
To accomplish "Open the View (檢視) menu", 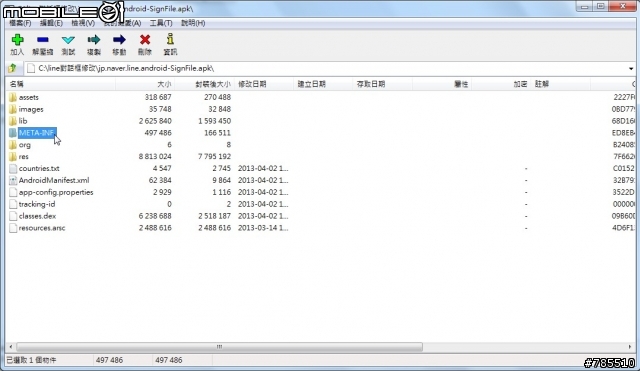I will click(83, 23).
